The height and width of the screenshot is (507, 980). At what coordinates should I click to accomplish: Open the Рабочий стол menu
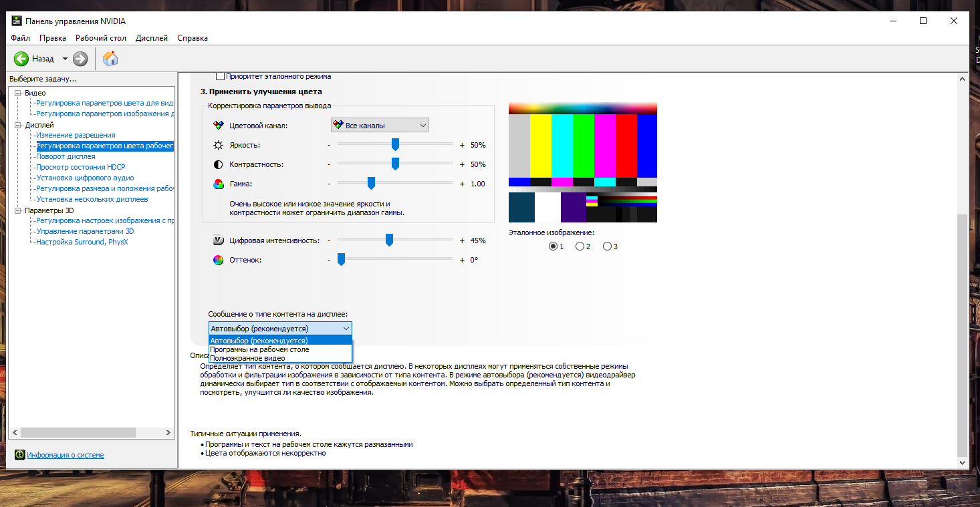[101, 38]
